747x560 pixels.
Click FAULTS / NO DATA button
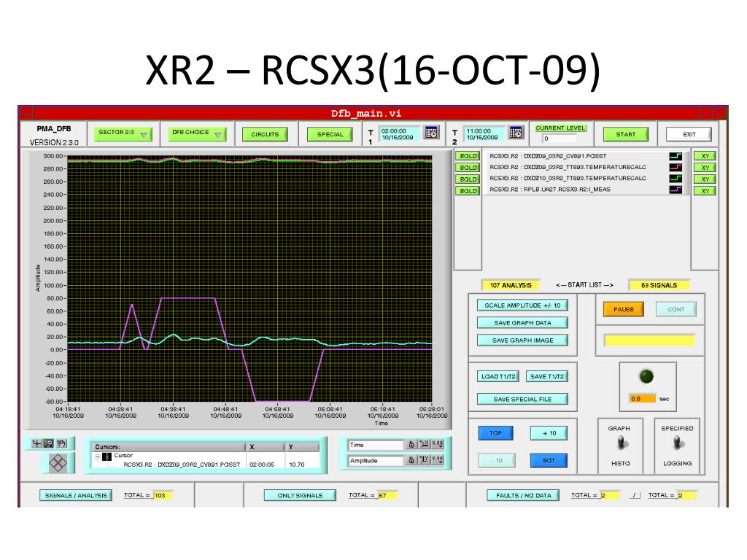[524, 495]
